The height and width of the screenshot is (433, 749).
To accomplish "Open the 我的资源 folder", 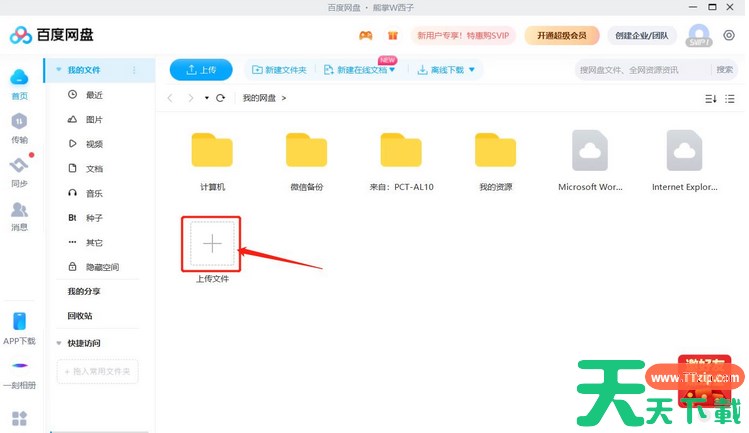I will pyautogui.click(x=495, y=150).
